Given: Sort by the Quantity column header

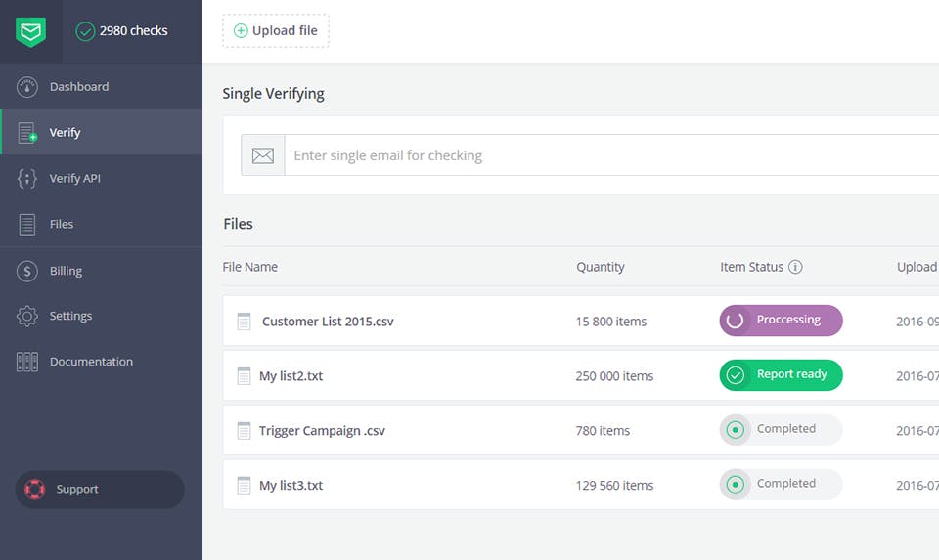Looking at the screenshot, I should pyautogui.click(x=600, y=267).
